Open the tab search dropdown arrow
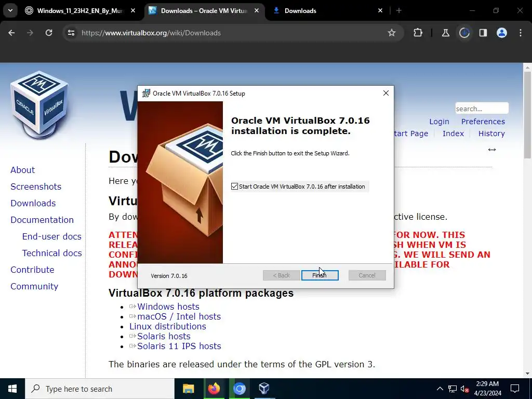The width and height of the screenshot is (532, 399). tap(10, 10)
